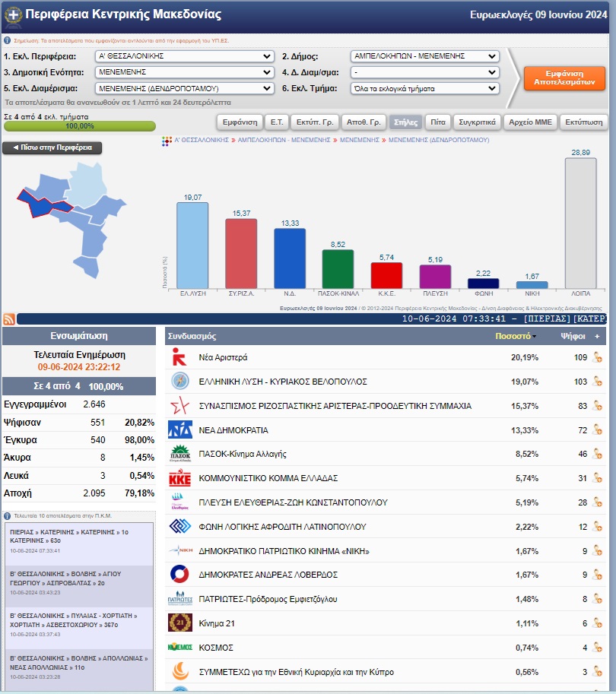Sort results by the Ποσοστό column header
The width and height of the screenshot is (616, 694).
[515, 337]
